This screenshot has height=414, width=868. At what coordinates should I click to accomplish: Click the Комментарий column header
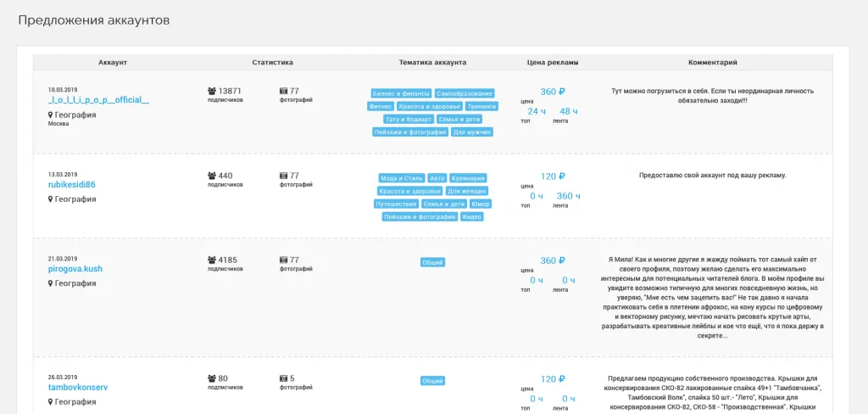(712, 63)
